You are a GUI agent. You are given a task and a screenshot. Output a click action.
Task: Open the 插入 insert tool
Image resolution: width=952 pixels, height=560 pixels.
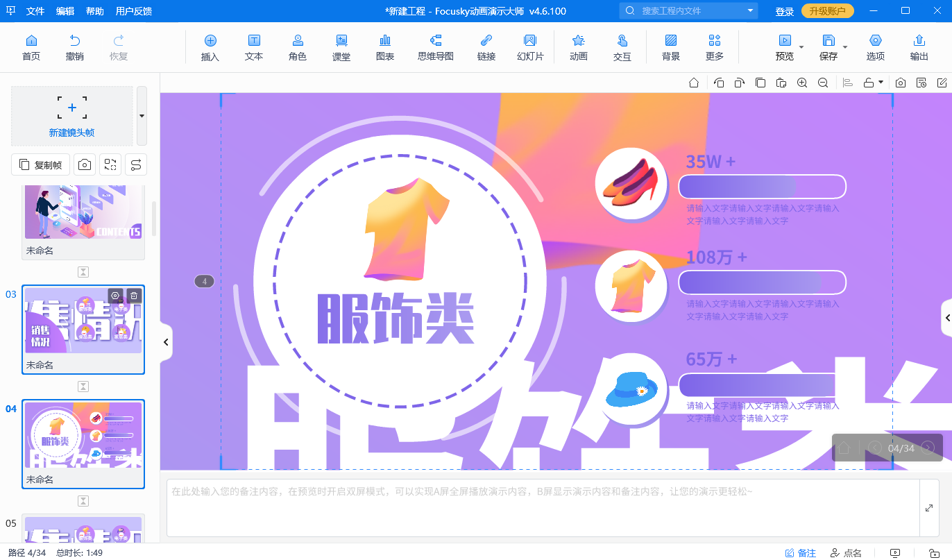[x=210, y=47]
